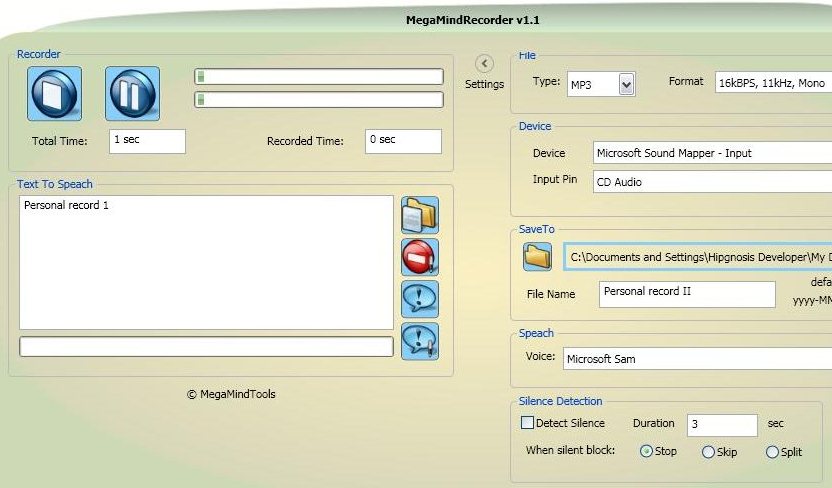This screenshot has height=488, width=832.
Task: Click the Text To Speach text area
Action: (x=206, y=263)
